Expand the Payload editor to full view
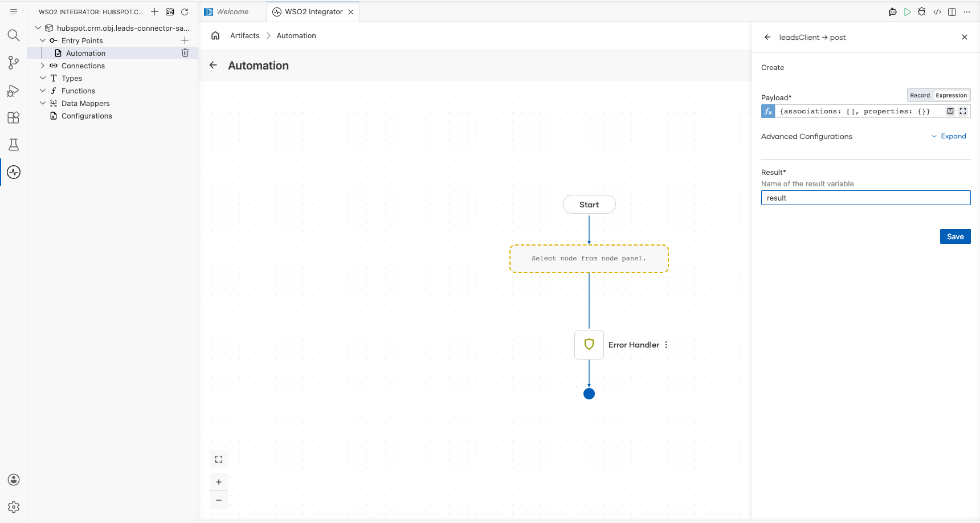The height and width of the screenshot is (523, 980). [x=963, y=111]
